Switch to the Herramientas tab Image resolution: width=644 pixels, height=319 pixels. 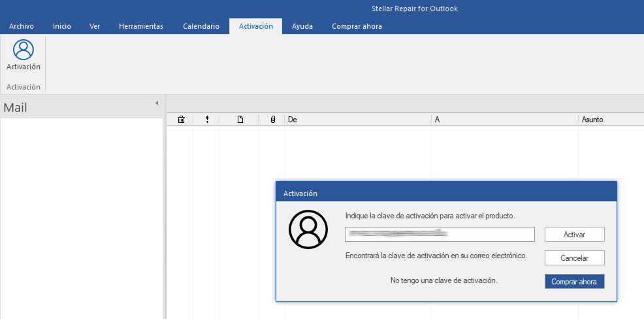141,26
